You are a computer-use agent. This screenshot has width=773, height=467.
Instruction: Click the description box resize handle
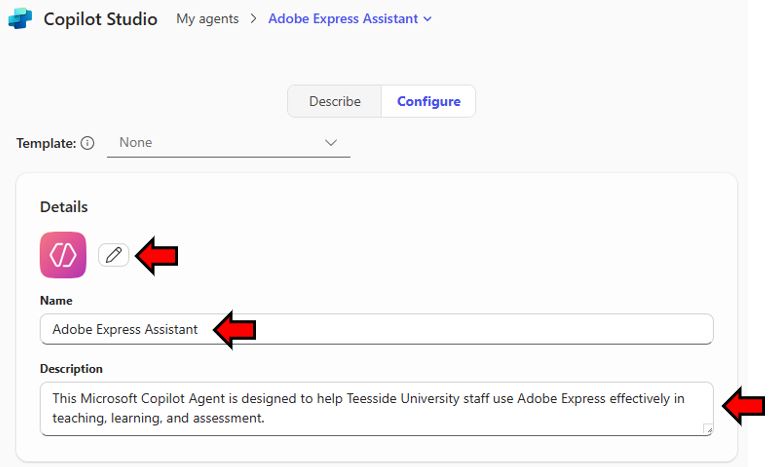coord(707,429)
